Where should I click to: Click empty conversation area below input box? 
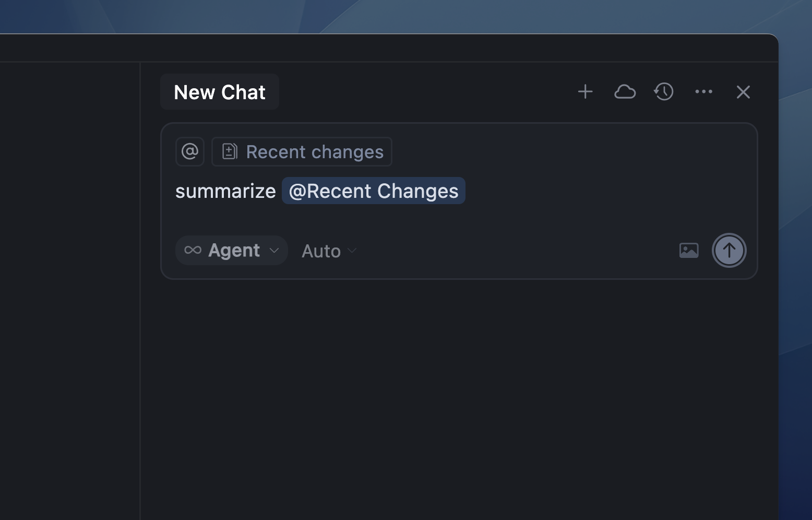(x=459, y=397)
